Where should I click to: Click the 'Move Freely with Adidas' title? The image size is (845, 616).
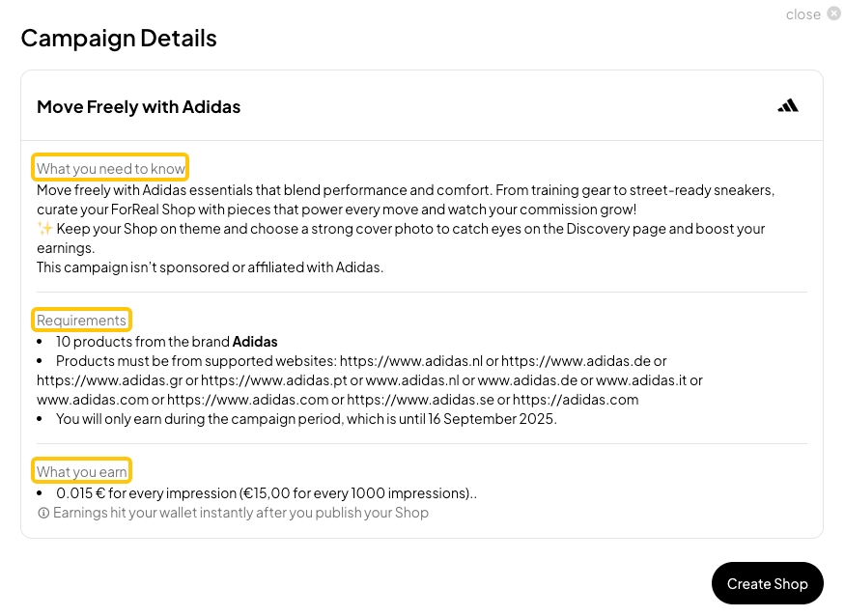(x=138, y=107)
